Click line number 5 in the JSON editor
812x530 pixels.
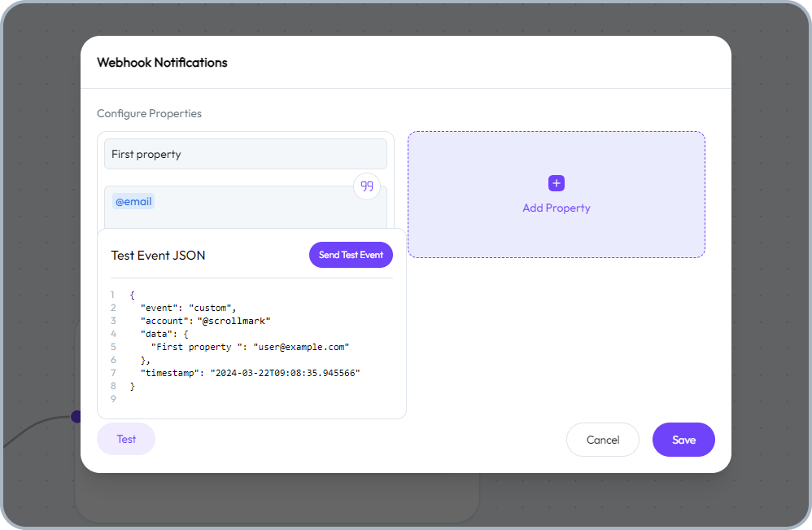coord(113,346)
